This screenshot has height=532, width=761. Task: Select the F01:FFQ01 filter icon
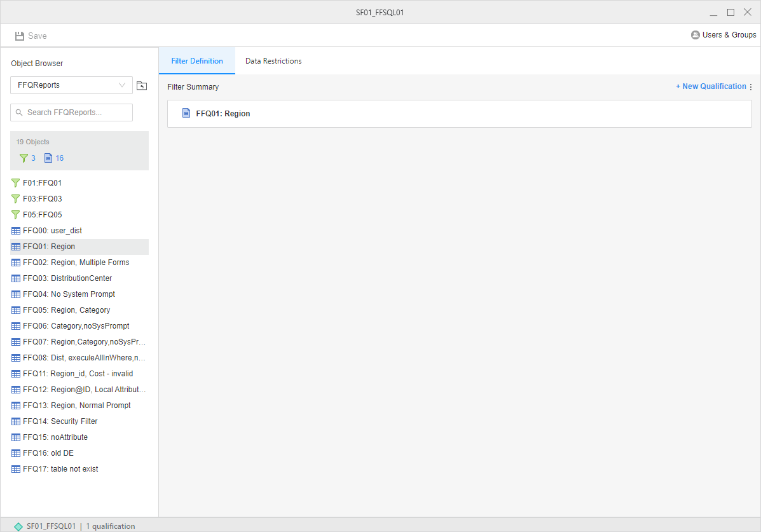(x=16, y=183)
